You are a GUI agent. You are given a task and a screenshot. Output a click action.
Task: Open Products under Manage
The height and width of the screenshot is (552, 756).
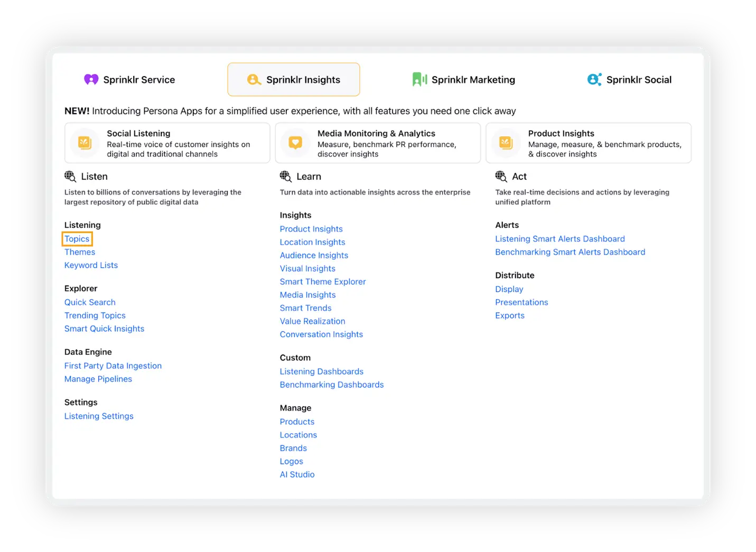click(x=297, y=422)
